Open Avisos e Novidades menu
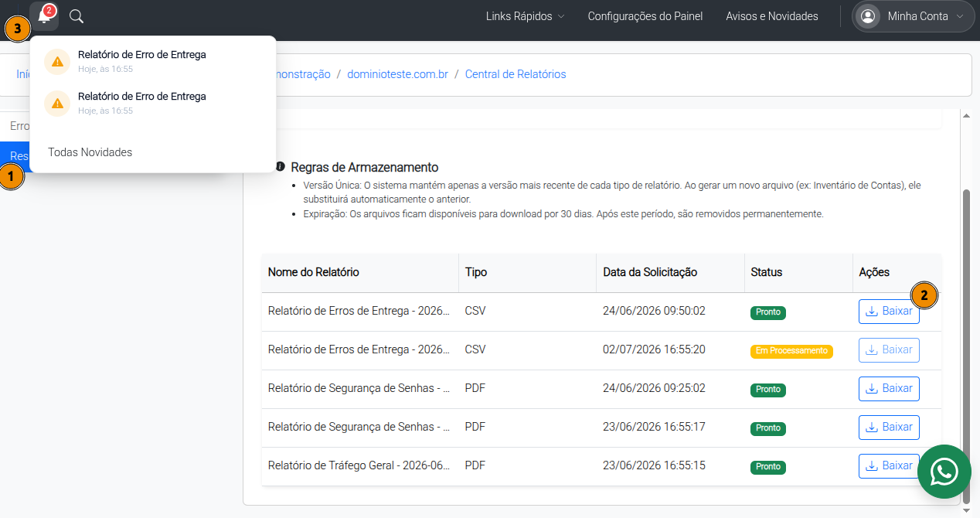Image resolution: width=980 pixels, height=518 pixels. [772, 16]
